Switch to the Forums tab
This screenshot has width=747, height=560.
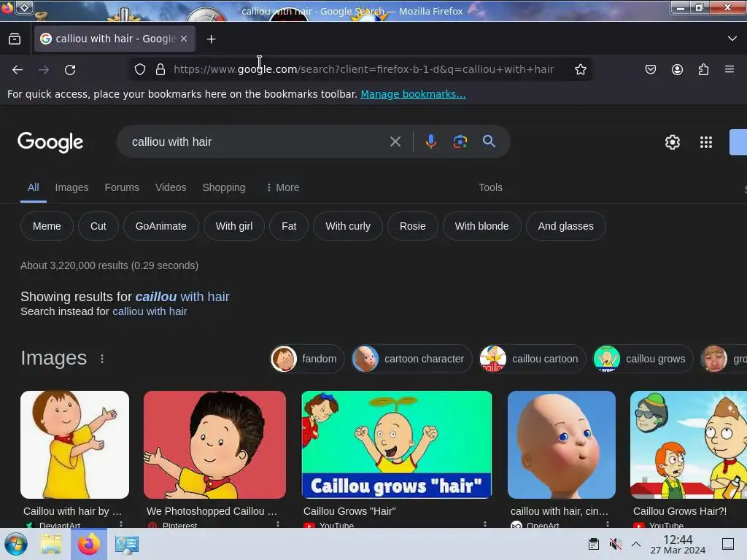122,187
